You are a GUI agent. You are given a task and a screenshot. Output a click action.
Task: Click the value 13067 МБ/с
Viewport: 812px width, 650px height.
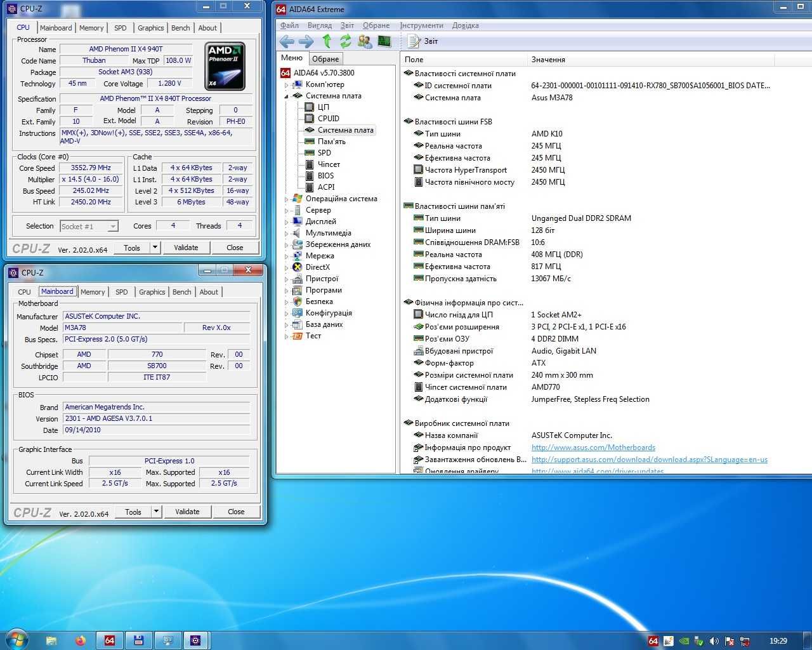[x=551, y=279]
